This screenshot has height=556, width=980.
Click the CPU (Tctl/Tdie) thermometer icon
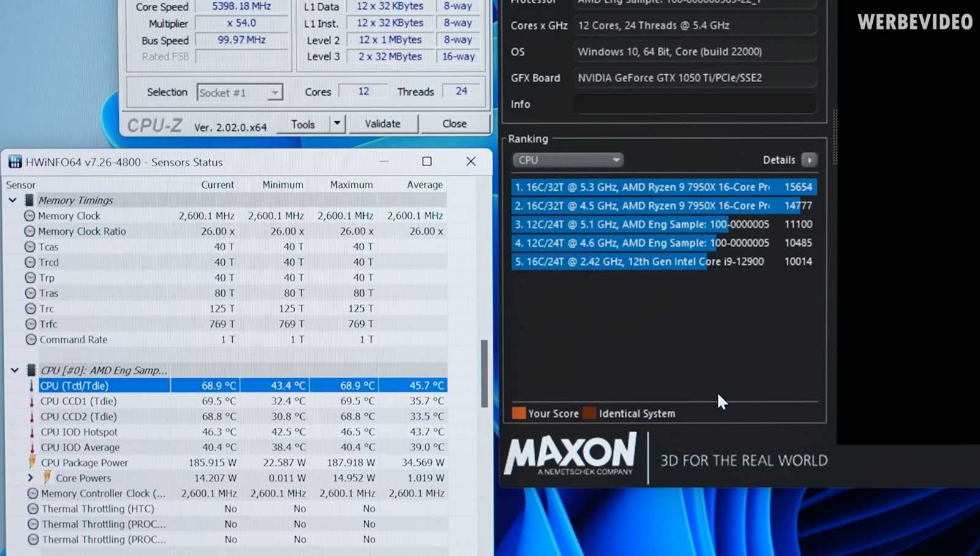[32, 386]
